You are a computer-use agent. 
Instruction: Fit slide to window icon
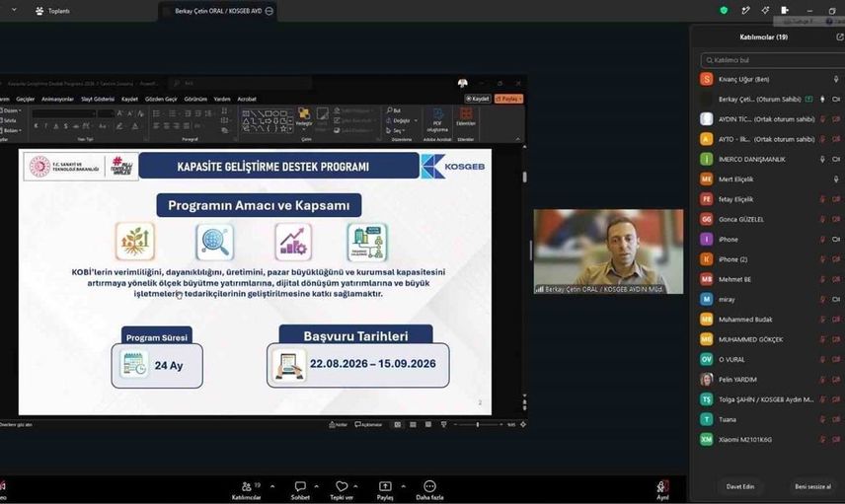[523, 425]
